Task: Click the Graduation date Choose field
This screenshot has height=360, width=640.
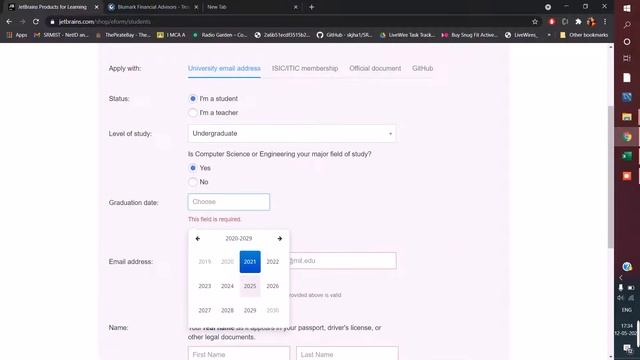Action: click(x=229, y=202)
